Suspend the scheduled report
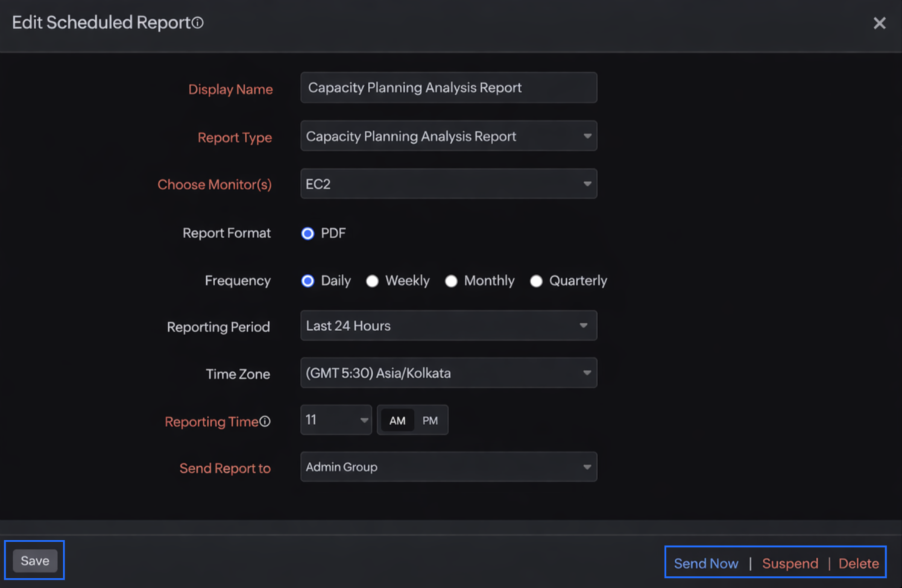Image resolution: width=902 pixels, height=588 pixels. coord(790,563)
